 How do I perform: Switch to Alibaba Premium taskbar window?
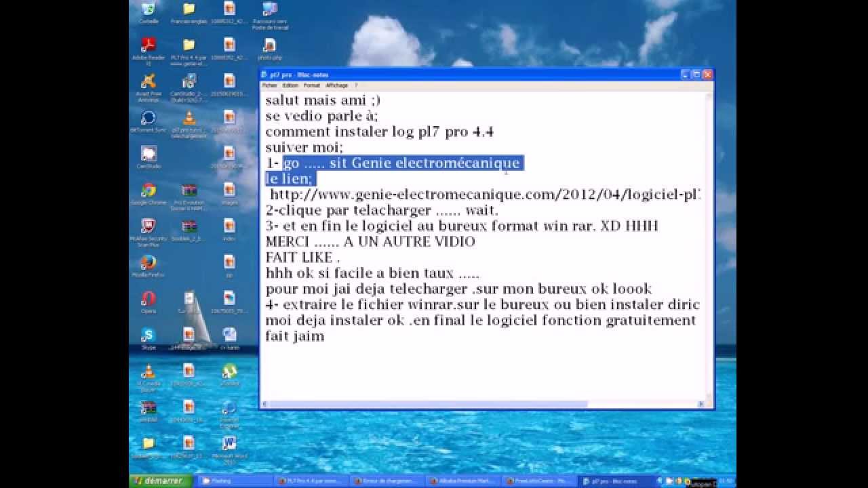pos(462,481)
